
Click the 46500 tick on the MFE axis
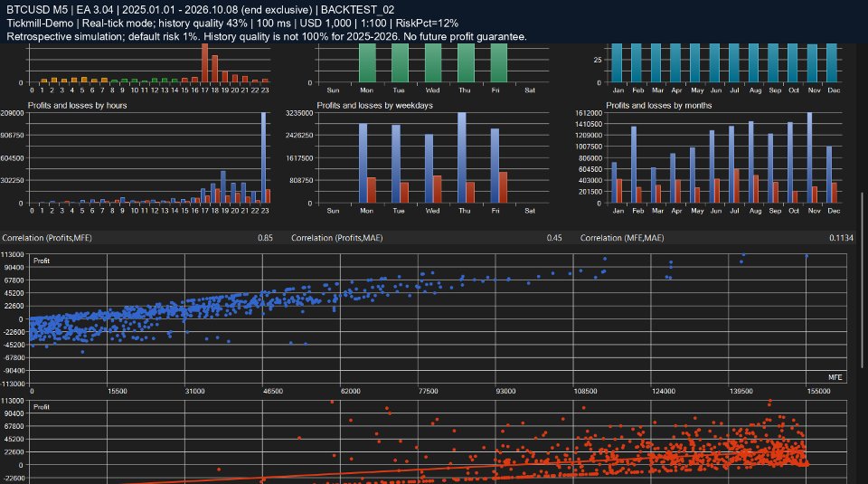(273, 391)
